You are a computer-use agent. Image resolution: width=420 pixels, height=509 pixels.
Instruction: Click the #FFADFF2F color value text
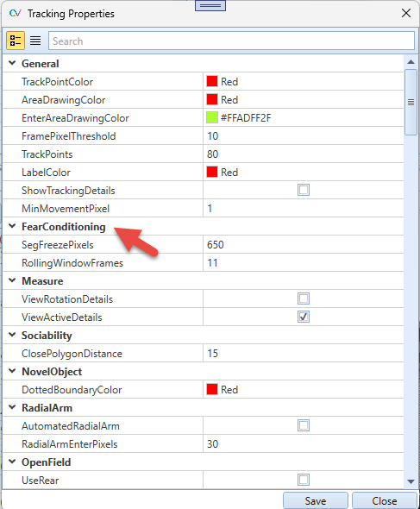[246, 118]
